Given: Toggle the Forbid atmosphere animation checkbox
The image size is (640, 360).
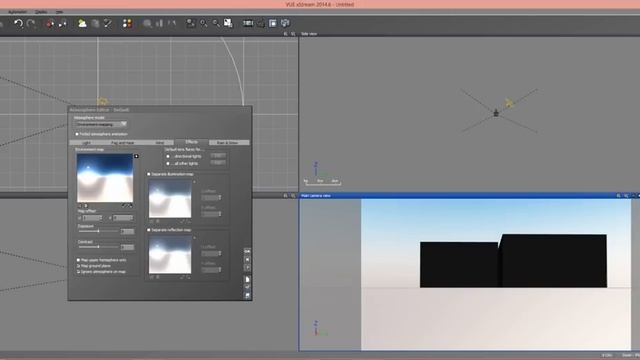Looking at the screenshot, I should click(x=77, y=134).
